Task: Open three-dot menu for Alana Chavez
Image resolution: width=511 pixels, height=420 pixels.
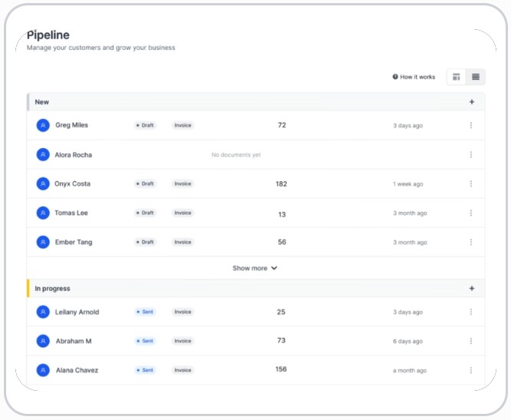Action: pos(470,370)
